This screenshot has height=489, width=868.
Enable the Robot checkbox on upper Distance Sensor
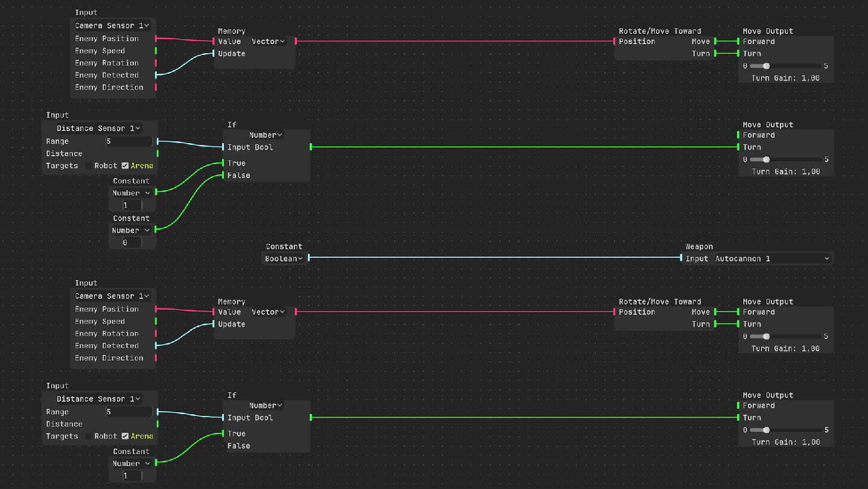click(x=89, y=165)
